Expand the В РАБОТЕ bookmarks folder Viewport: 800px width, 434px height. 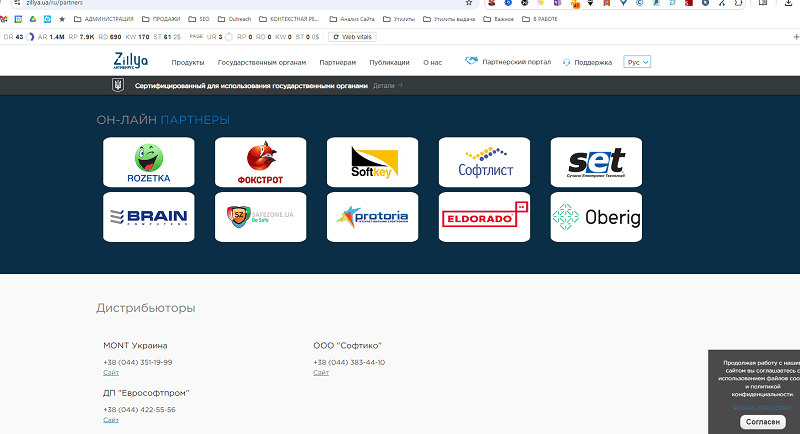[540, 19]
